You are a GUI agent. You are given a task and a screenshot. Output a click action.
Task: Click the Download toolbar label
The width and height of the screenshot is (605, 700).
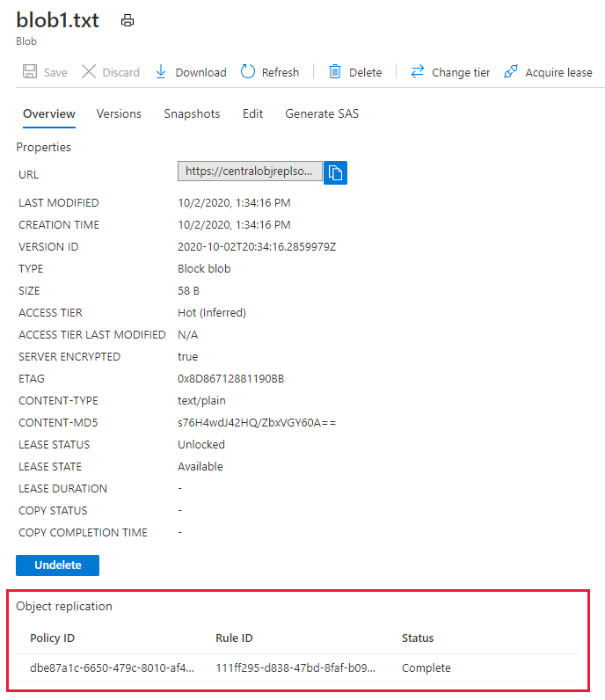(200, 72)
